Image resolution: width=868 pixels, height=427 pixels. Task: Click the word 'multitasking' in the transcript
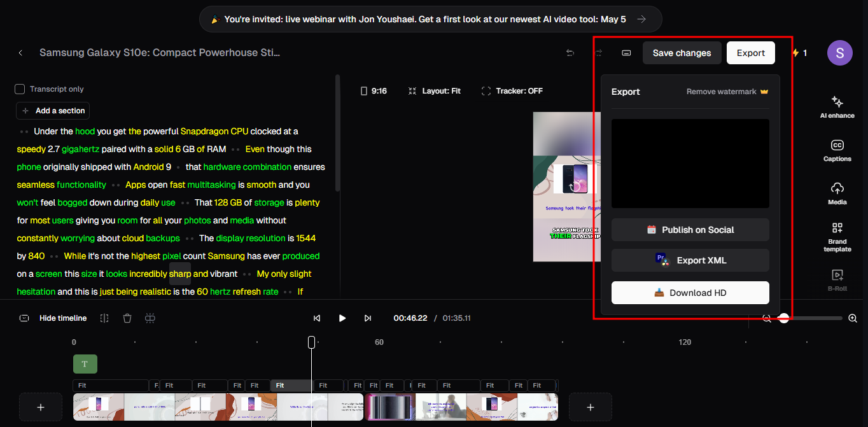pyautogui.click(x=211, y=185)
